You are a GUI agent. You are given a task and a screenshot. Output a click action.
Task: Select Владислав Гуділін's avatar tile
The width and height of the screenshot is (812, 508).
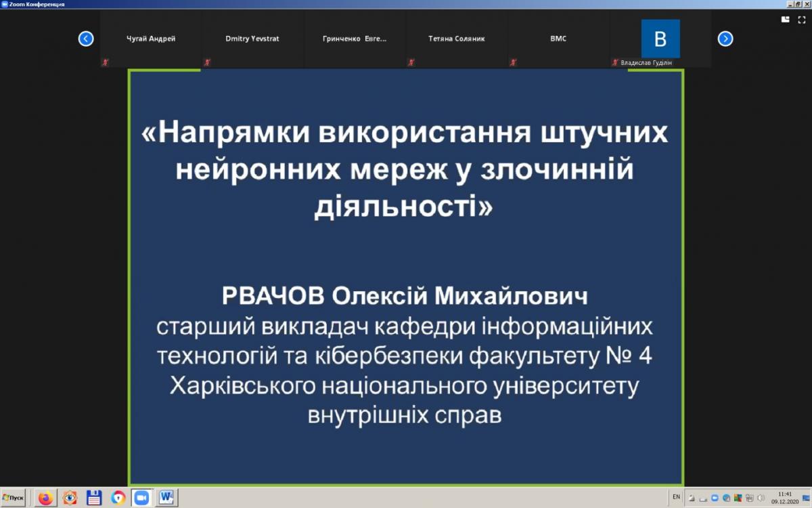tap(660, 39)
